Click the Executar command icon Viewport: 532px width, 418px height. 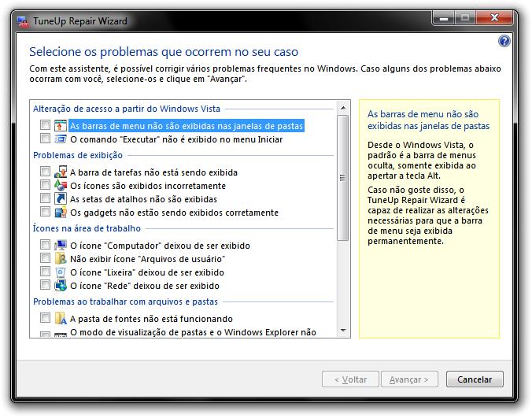(x=61, y=139)
